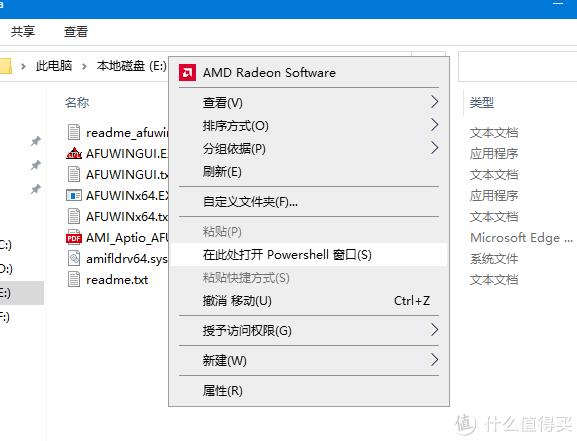
Task: Click the AFUWINx64.txt document icon
Action: tap(74, 216)
